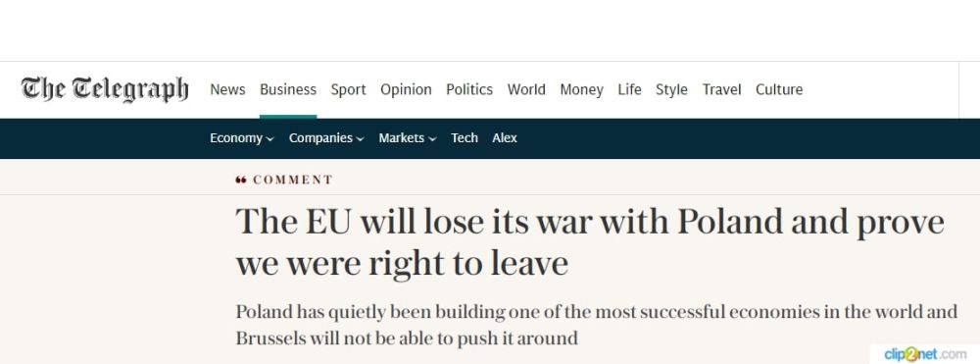Visit the Style section

tap(671, 89)
